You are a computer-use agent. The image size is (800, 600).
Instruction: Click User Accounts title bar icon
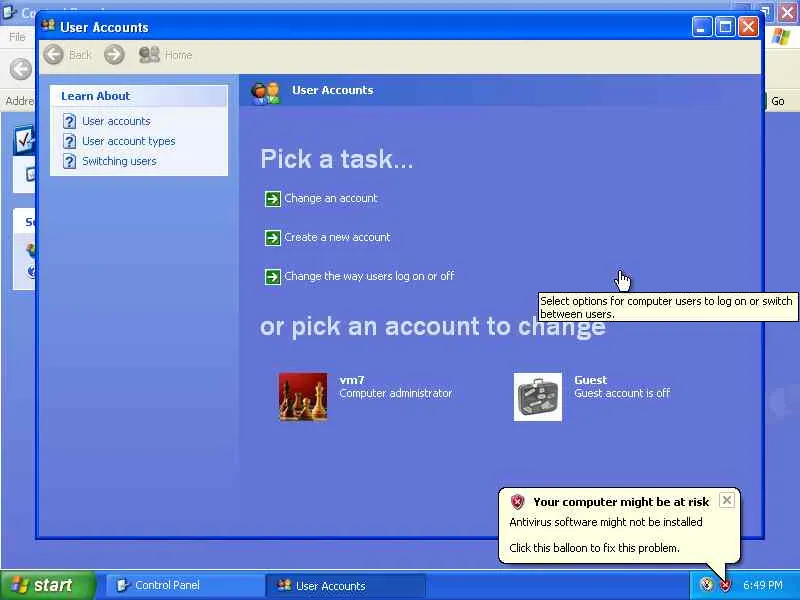(48, 26)
